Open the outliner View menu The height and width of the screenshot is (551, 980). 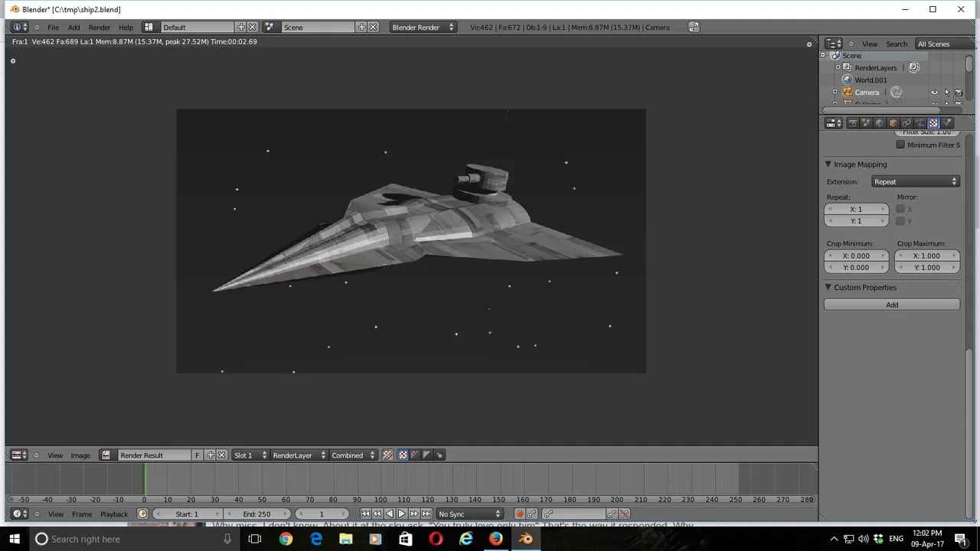click(x=870, y=44)
